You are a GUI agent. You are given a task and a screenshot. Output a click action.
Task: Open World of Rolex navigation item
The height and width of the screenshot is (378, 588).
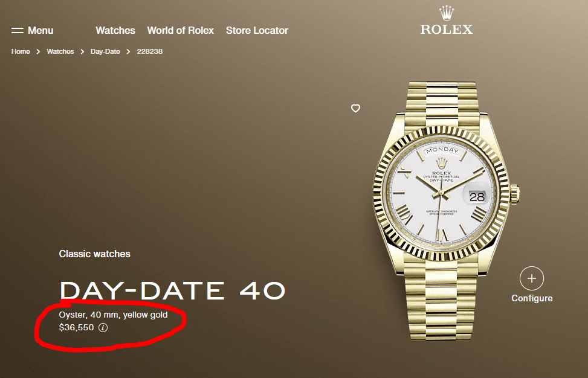coord(180,30)
